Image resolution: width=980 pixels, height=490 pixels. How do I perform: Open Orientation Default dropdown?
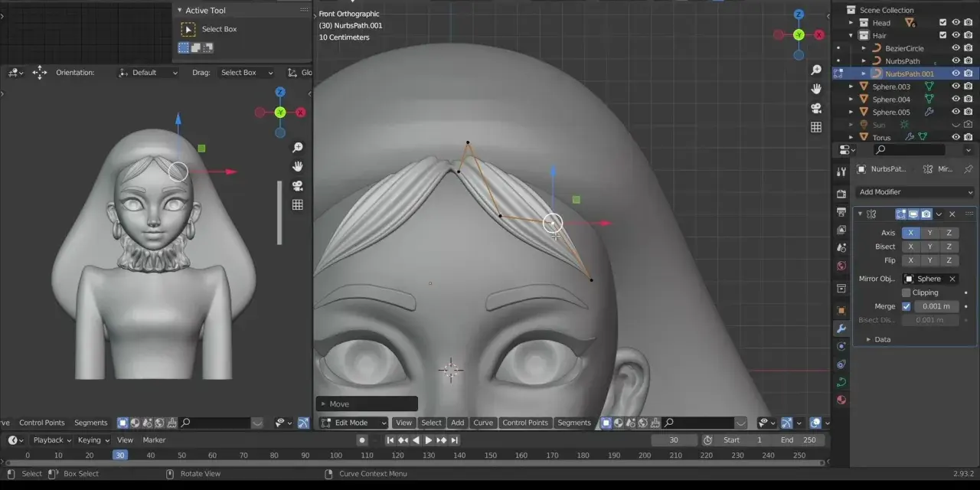[x=148, y=73]
